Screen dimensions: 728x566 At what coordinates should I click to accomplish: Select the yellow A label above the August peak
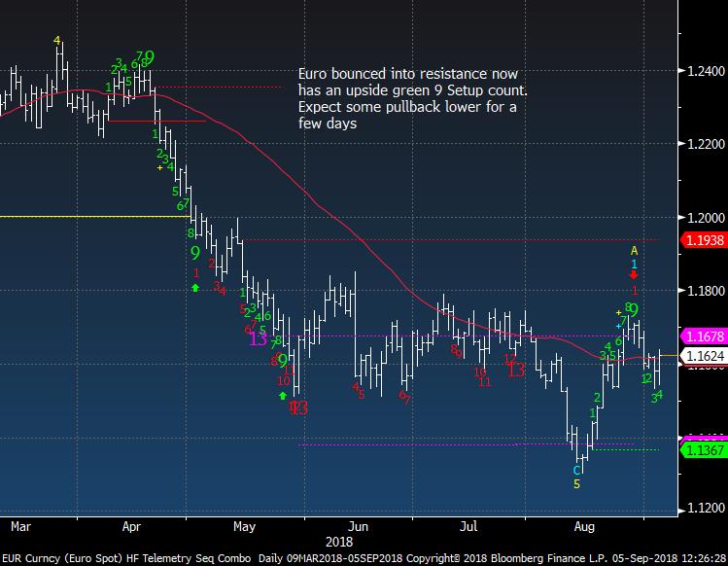click(634, 250)
